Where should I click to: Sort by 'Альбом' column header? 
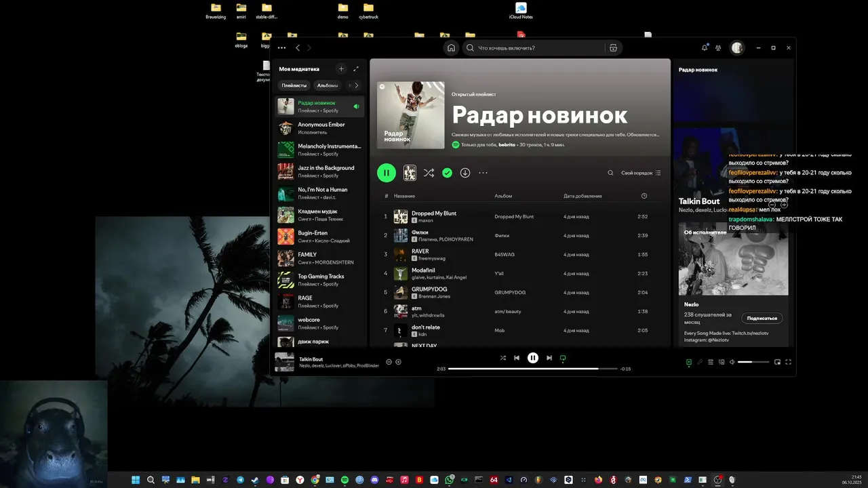click(x=503, y=196)
